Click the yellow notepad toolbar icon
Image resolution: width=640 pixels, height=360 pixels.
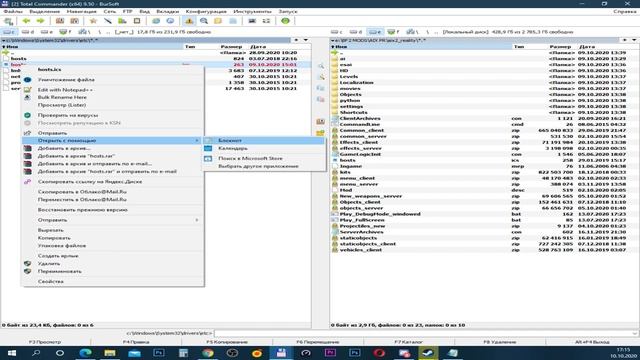(x=218, y=21)
